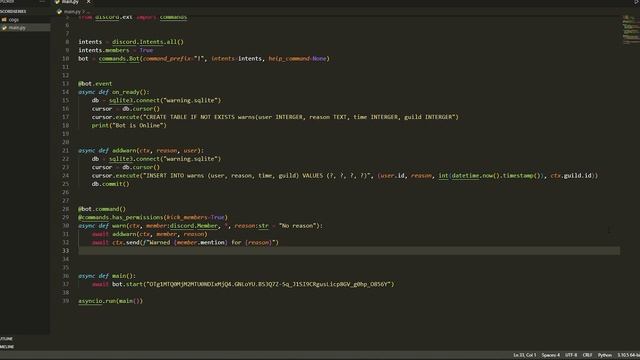Change file encoding UTF-8
This screenshot has height=360, width=640.
coord(571,355)
